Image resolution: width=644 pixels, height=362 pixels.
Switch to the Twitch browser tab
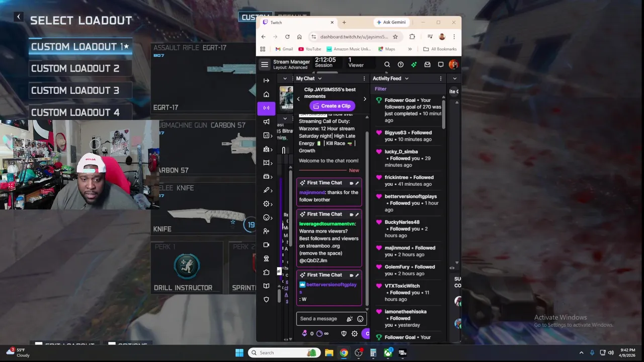click(299, 23)
